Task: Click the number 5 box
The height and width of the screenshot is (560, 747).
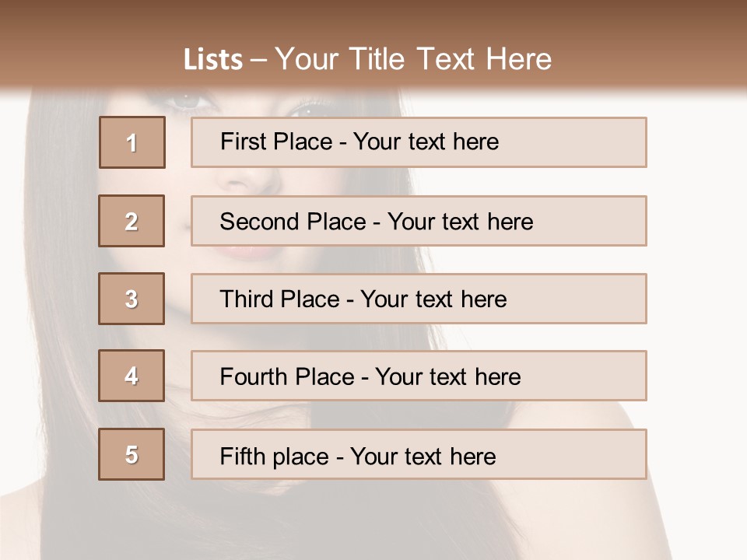Action: coord(132,454)
